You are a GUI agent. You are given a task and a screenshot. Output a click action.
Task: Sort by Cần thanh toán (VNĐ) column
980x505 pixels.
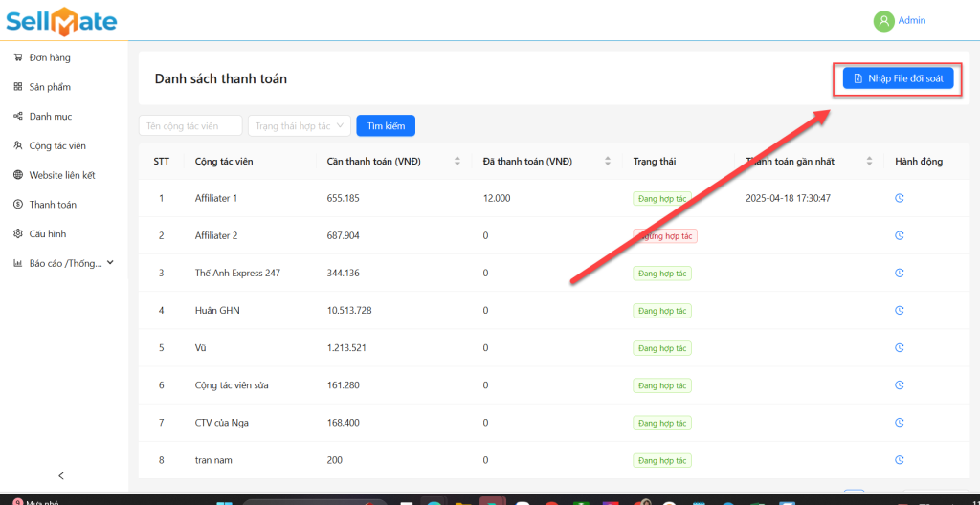click(457, 162)
